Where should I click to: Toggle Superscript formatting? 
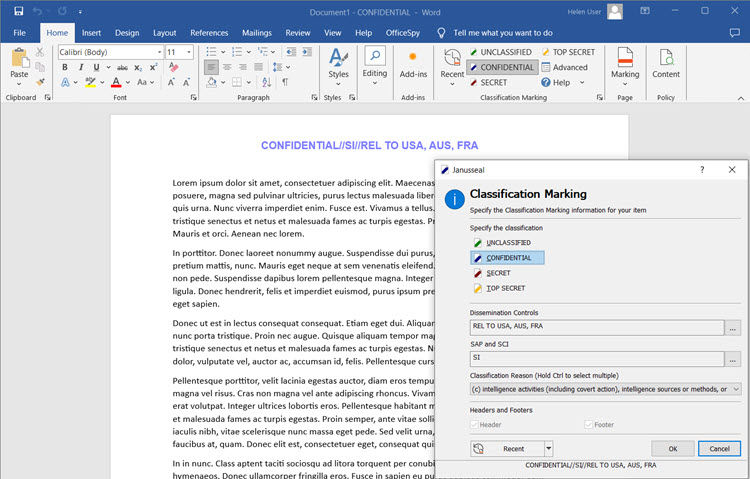point(153,67)
